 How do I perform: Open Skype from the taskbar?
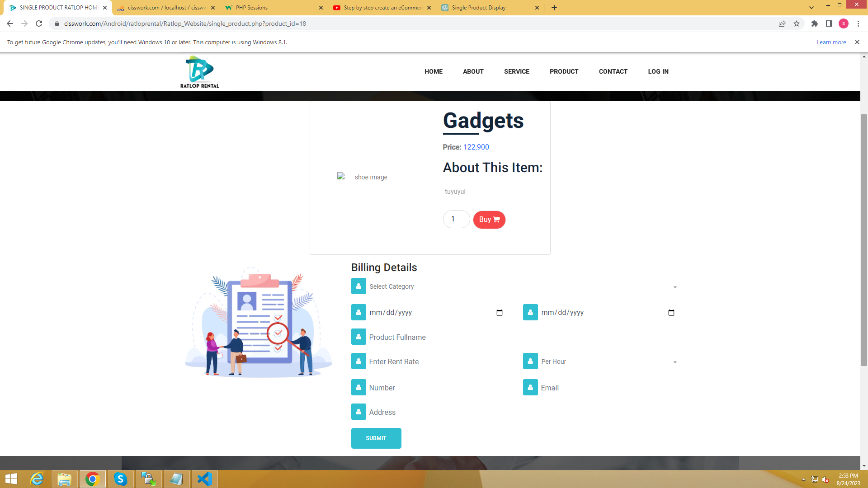click(x=120, y=479)
